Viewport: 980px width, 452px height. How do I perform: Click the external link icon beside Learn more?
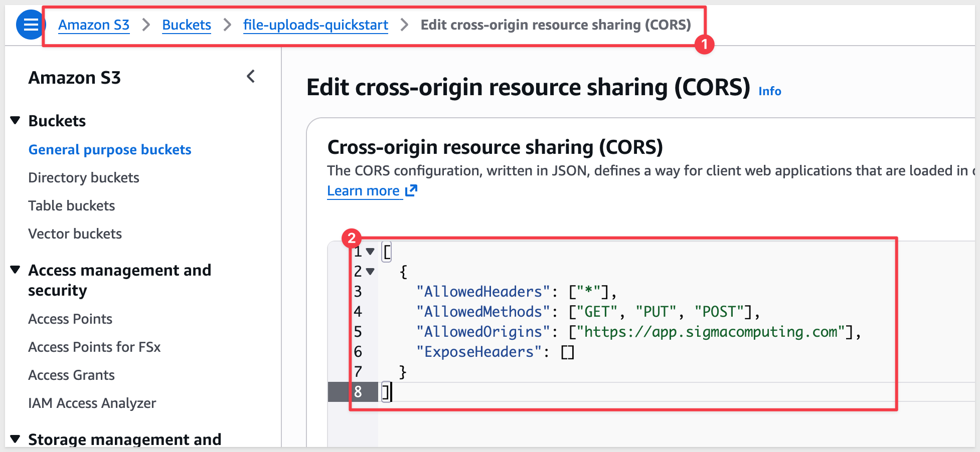point(411,190)
